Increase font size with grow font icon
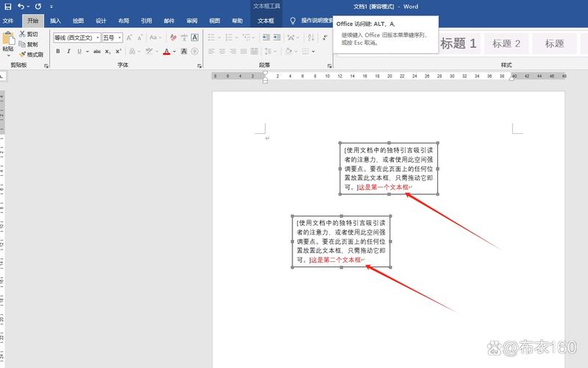 click(129, 38)
